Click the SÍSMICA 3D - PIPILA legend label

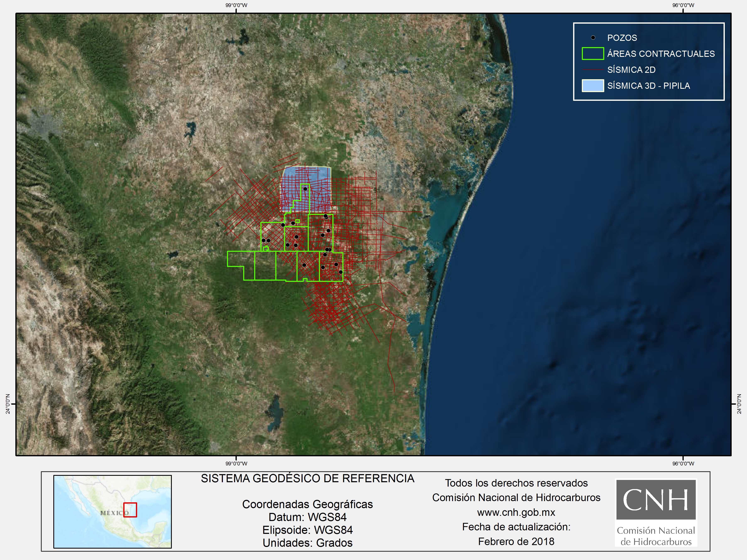pyautogui.click(x=648, y=86)
